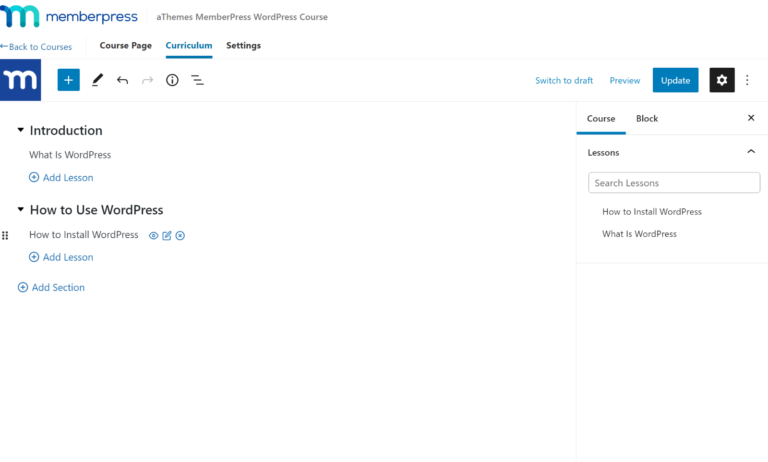Image resolution: width=768 pixels, height=462 pixels.
Task: Open the three-dot options menu
Action: pyautogui.click(x=747, y=80)
